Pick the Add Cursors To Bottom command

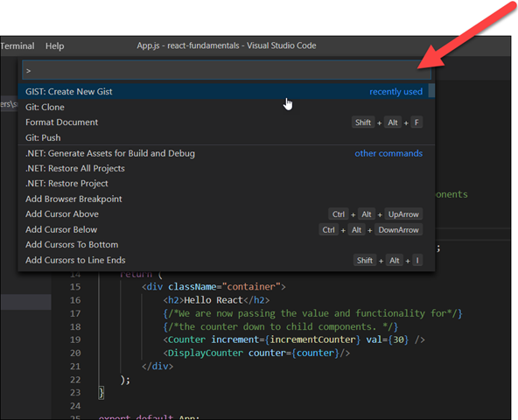click(227, 244)
